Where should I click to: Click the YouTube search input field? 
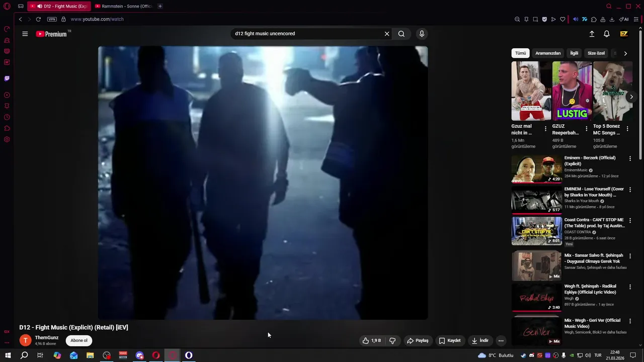pos(307,34)
